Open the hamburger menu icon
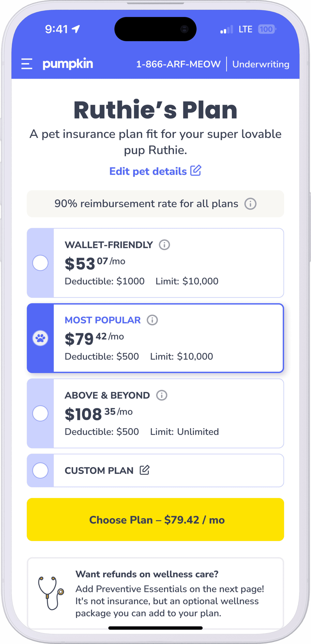This screenshot has height=644, width=311. point(27,64)
